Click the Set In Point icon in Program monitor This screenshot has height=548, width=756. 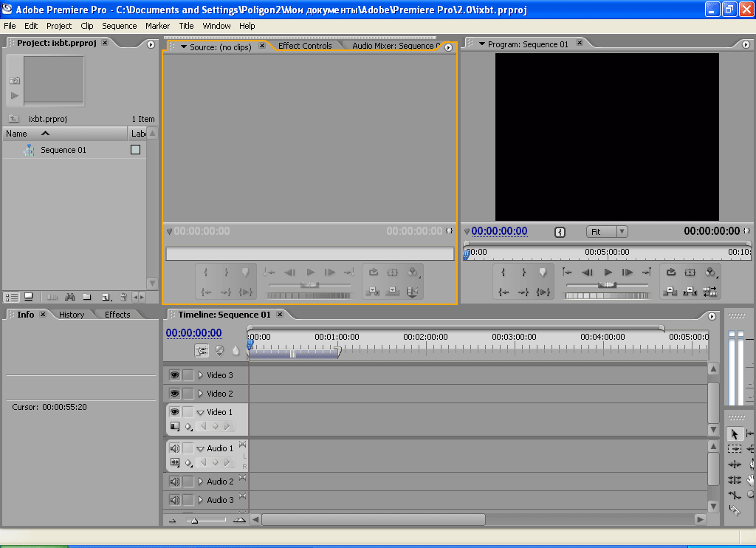pos(504,273)
